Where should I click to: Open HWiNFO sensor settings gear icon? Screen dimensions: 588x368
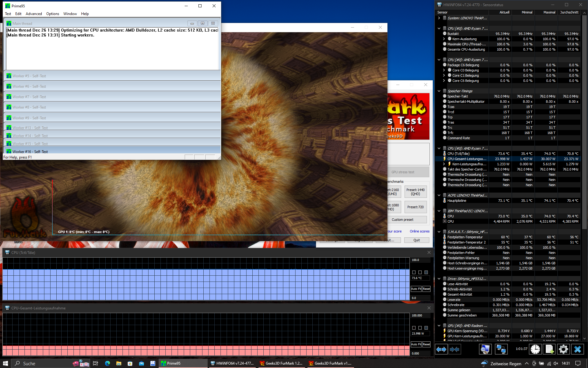[563, 349]
